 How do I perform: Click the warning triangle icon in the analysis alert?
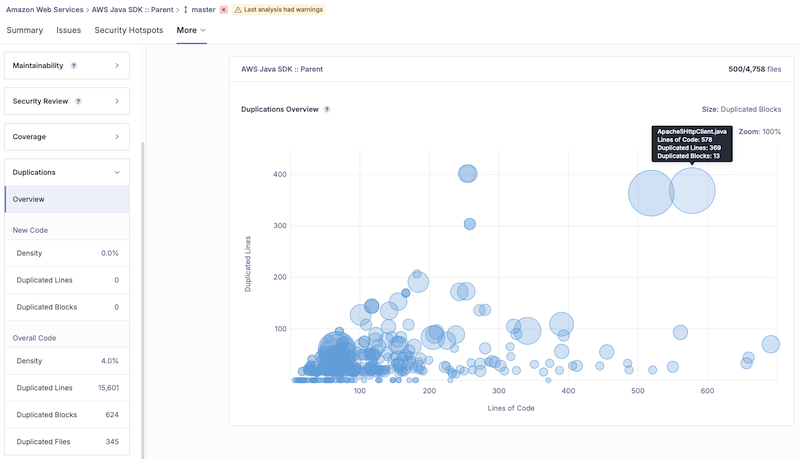tap(239, 9)
